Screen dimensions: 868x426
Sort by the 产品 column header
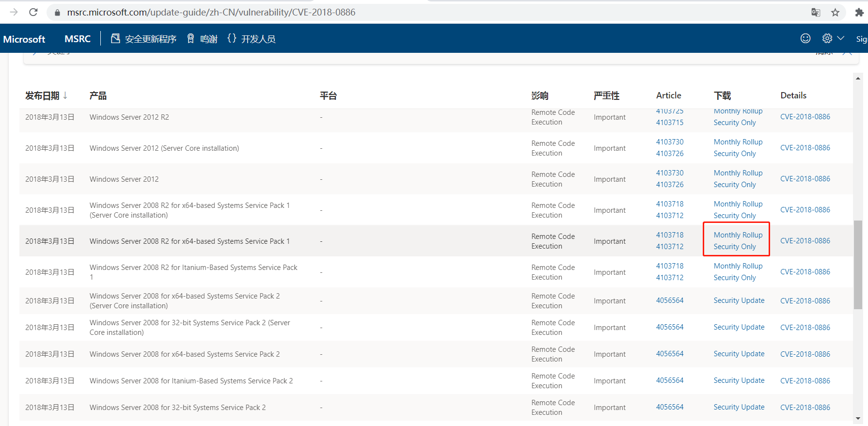point(98,95)
